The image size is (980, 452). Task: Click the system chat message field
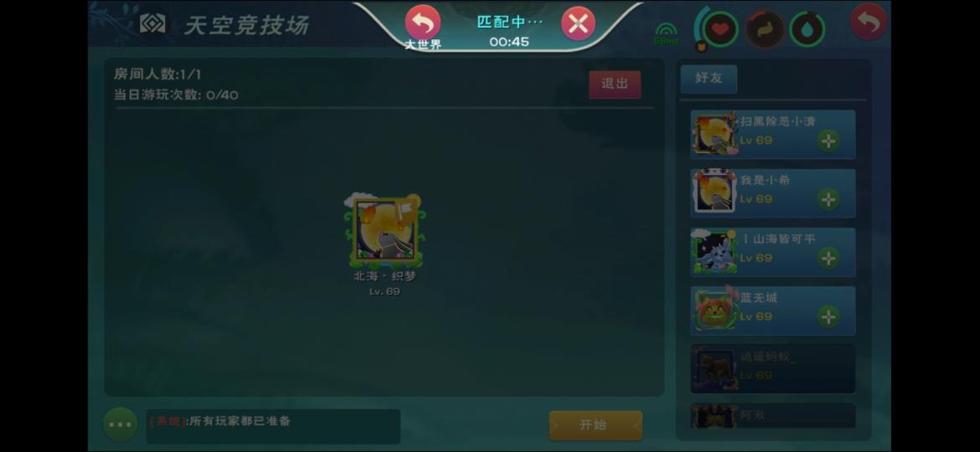(x=273, y=426)
